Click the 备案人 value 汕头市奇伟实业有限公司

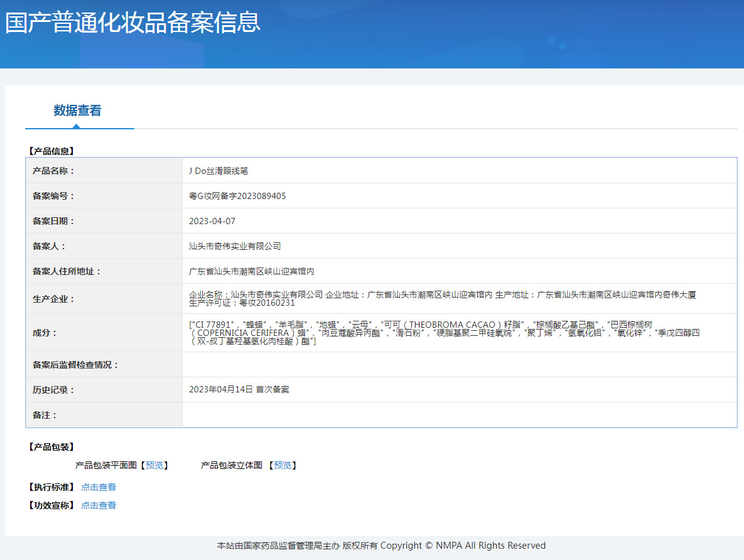235,246
